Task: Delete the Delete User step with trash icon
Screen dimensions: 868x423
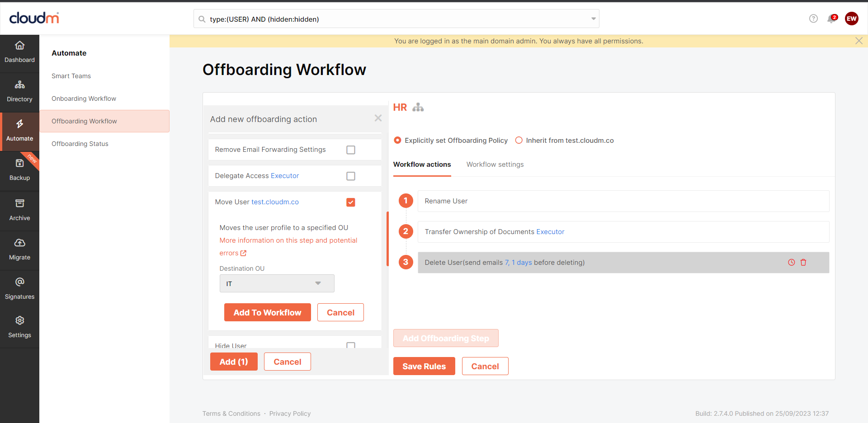Action: [803, 262]
